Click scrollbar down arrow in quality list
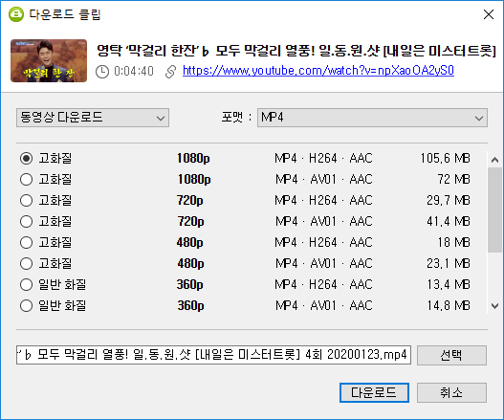The width and height of the screenshot is (504, 420). [495, 306]
